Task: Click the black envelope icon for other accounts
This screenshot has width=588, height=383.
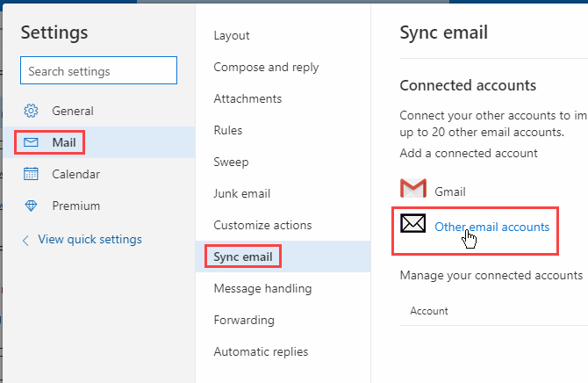Action: (x=412, y=223)
